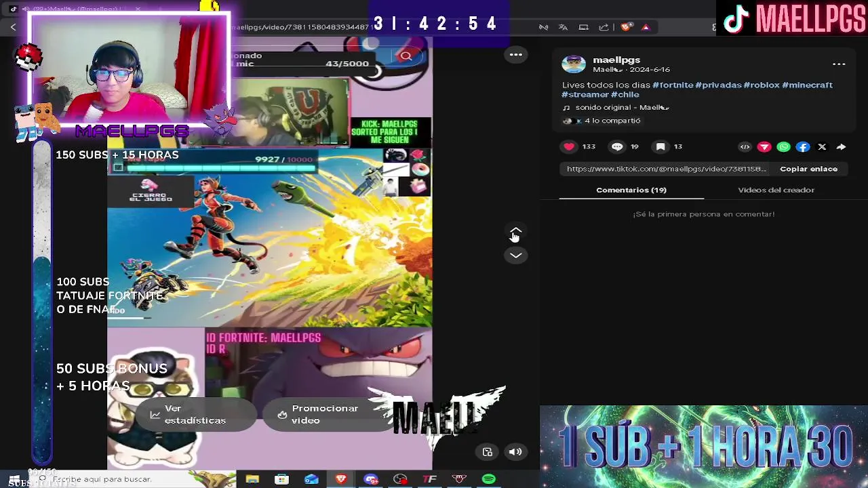
Task: Share the video on X
Action: click(x=822, y=147)
